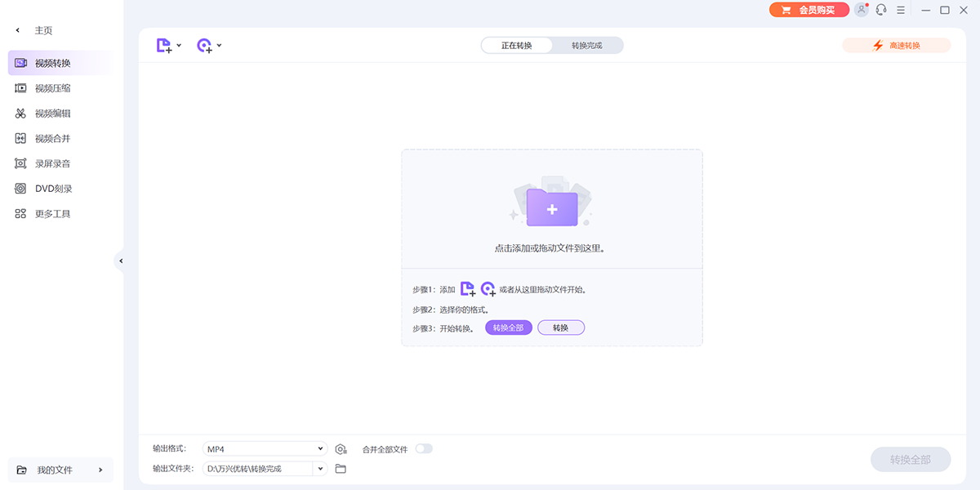Image resolution: width=980 pixels, height=490 pixels.
Task: Click the customer support headset icon
Action: (x=881, y=10)
